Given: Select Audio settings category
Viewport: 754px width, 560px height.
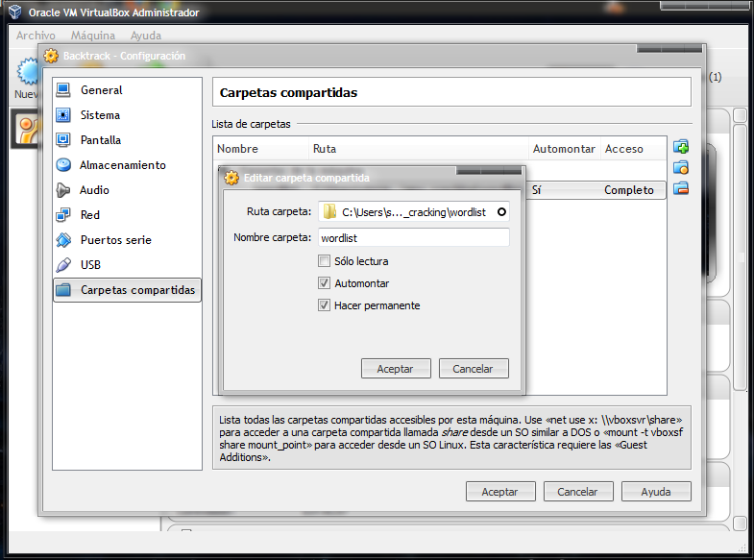Looking at the screenshot, I should pos(127,190).
